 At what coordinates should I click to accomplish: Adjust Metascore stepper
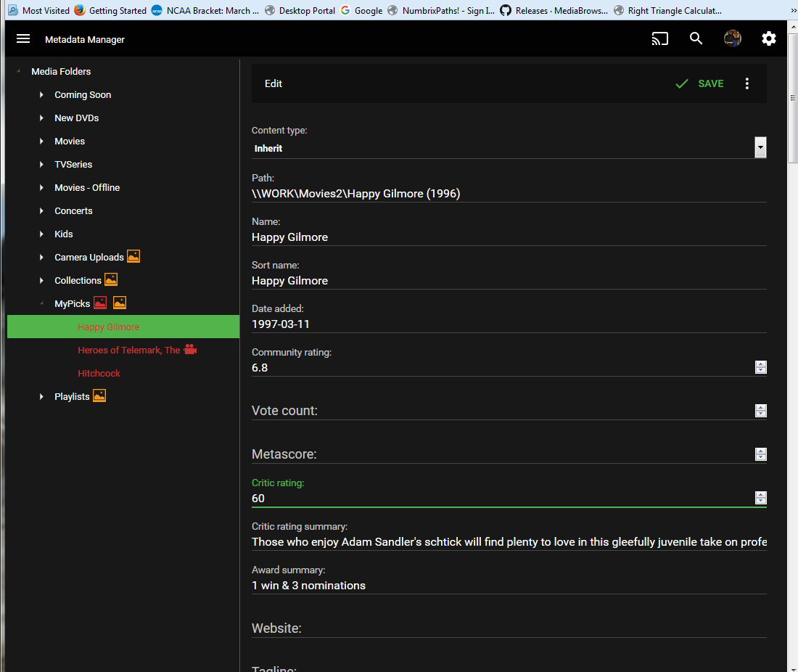click(761, 454)
